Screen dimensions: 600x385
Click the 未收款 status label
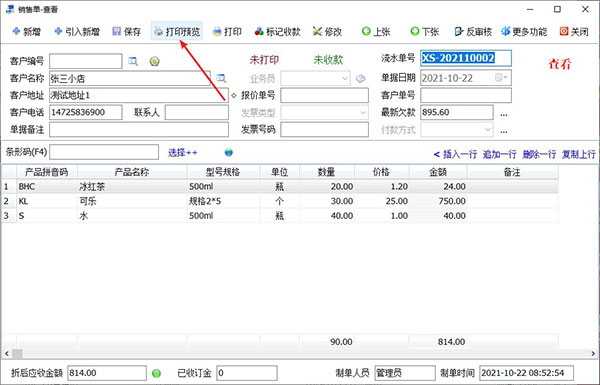tap(328, 60)
